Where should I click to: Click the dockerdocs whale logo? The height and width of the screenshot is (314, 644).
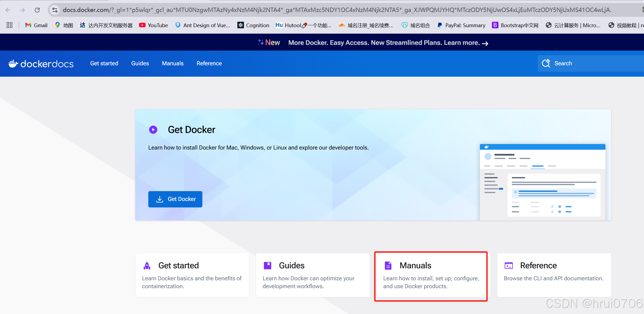click(41, 64)
